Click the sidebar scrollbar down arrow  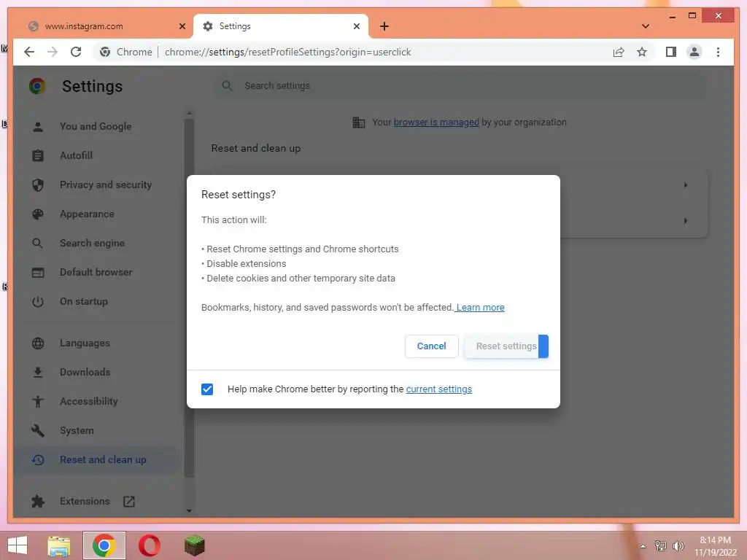point(189,510)
